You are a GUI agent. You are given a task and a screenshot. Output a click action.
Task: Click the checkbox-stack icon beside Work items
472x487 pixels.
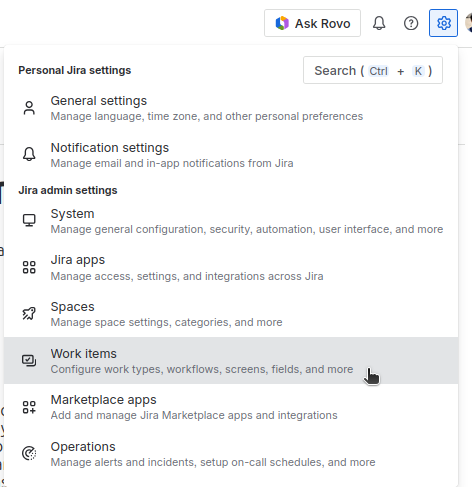point(29,360)
